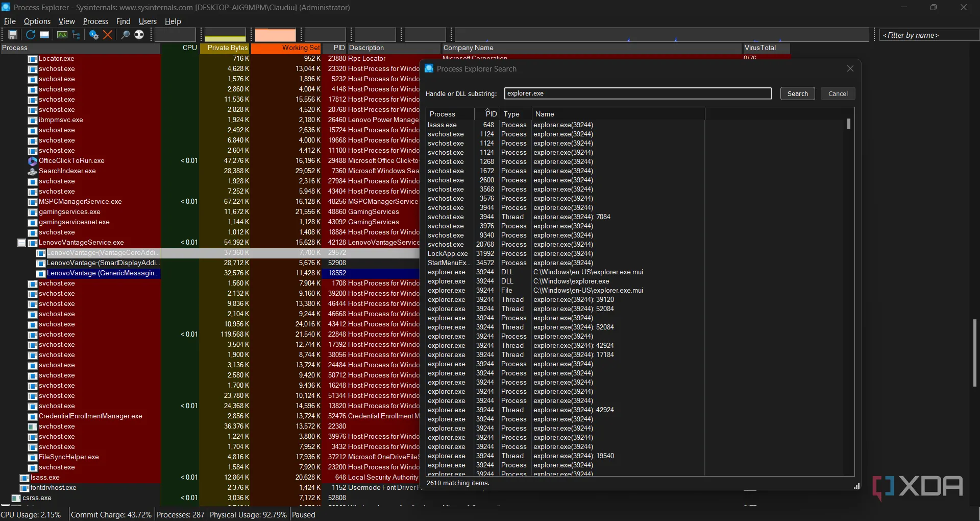Sort by the CPU column header
This screenshot has width=980, height=521.
pos(180,48)
